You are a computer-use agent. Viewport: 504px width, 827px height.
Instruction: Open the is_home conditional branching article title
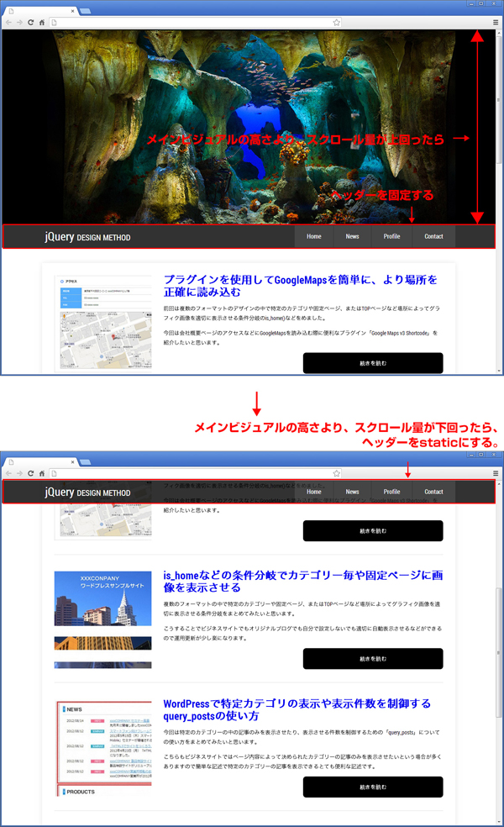tap(302, 582)
